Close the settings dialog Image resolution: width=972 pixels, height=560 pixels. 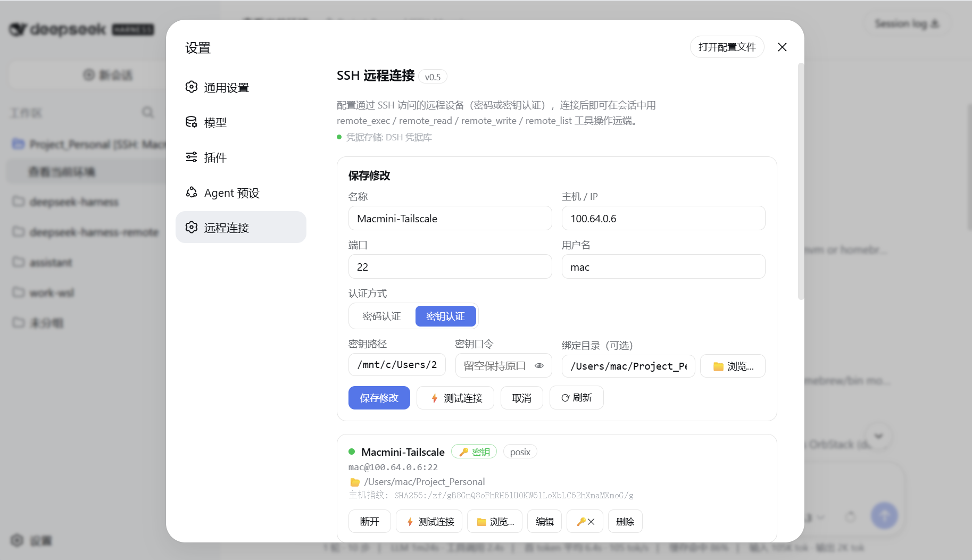(x=782, y=47)
